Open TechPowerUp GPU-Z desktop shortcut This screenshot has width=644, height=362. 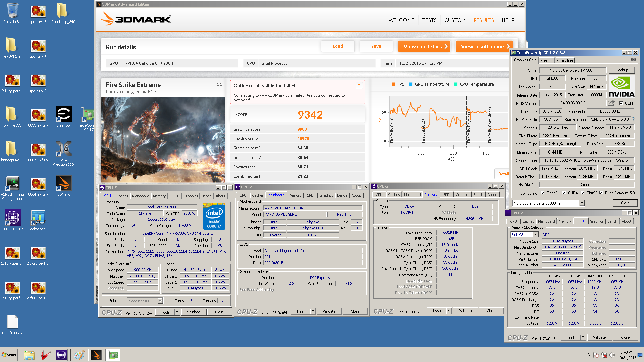point(87,119)
